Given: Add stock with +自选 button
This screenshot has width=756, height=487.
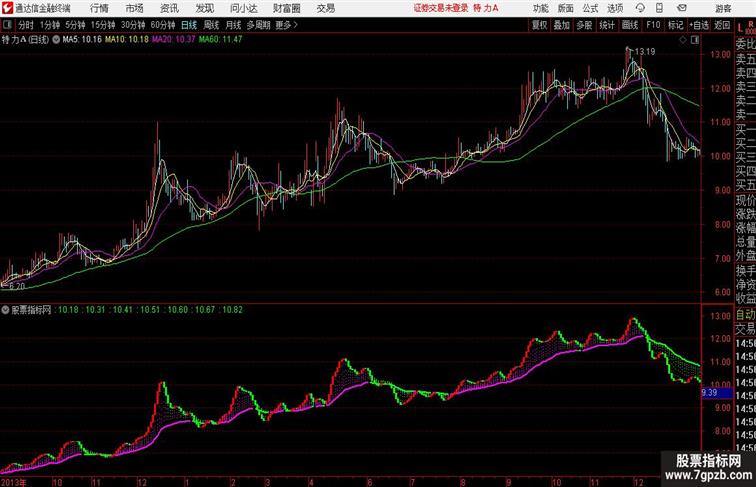Looking at the screenshot, I should click(699, 25).
